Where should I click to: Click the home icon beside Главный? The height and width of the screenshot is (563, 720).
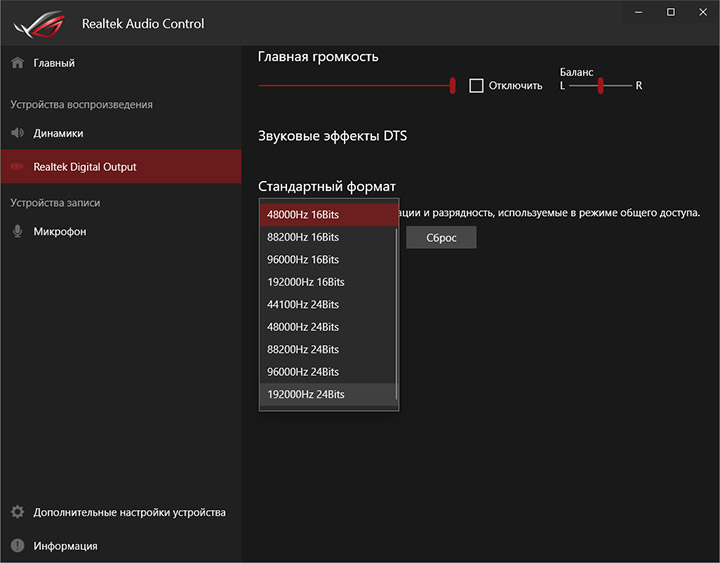click(17, 63)
